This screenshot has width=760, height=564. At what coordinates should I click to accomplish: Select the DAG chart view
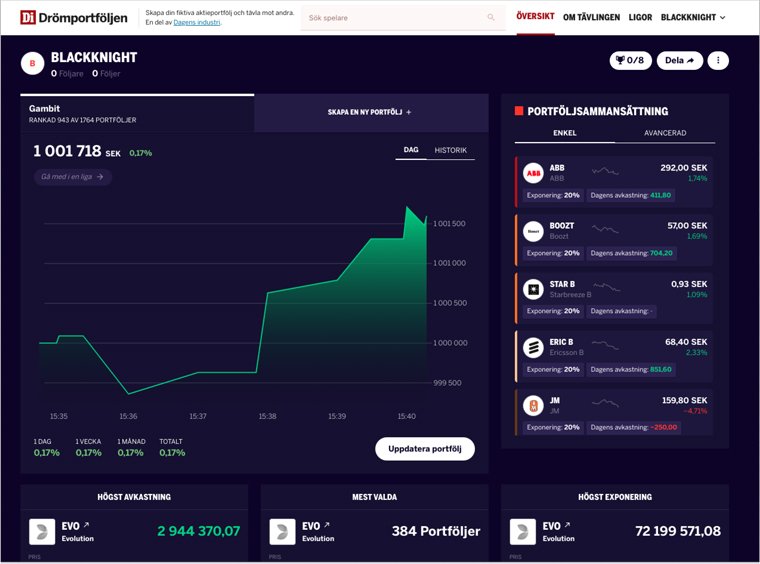(410, 151)
